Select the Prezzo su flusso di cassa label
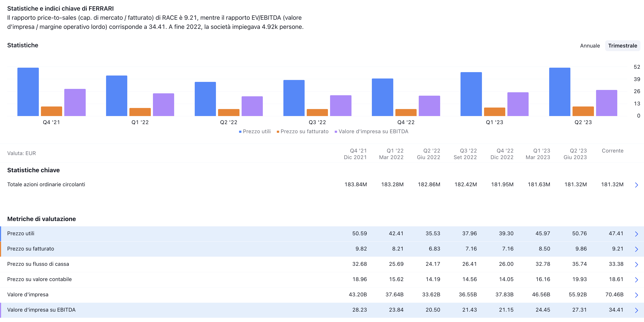Viewport: 644px width, 322px height. pyautogui.click(x=38, y=264)
